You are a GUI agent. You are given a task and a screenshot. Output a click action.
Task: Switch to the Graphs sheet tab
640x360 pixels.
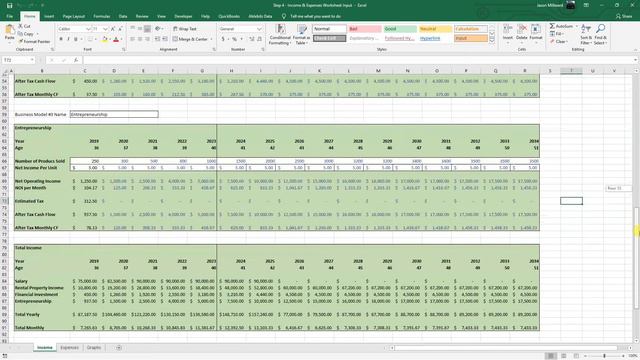[x=93, y=348]
